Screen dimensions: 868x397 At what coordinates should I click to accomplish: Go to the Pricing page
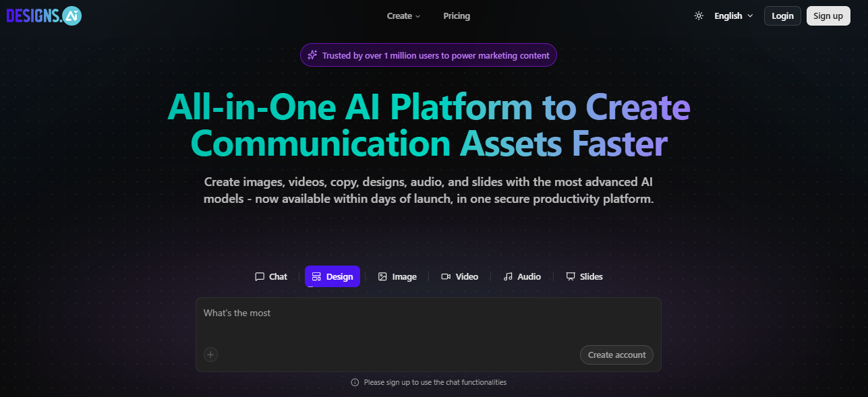click(x=457, y=16)
